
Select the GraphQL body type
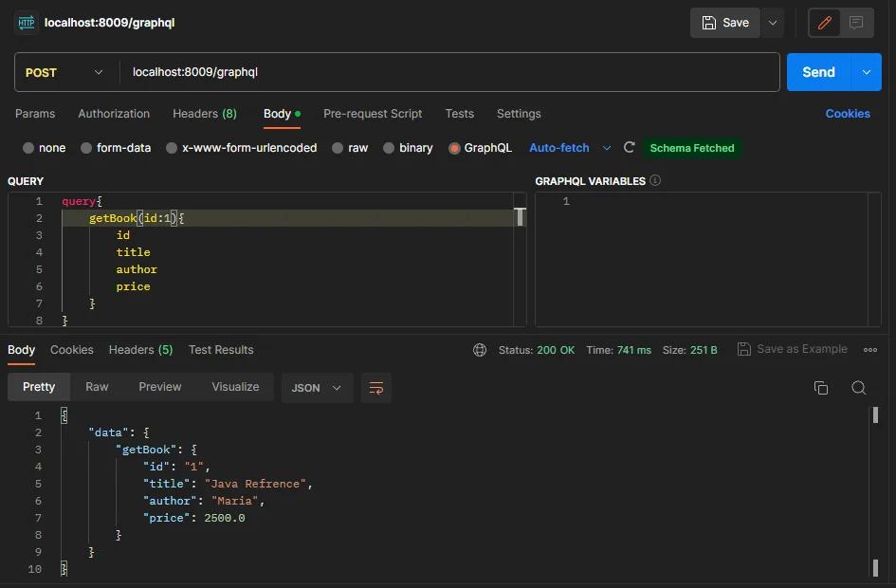tap(480, 148)
